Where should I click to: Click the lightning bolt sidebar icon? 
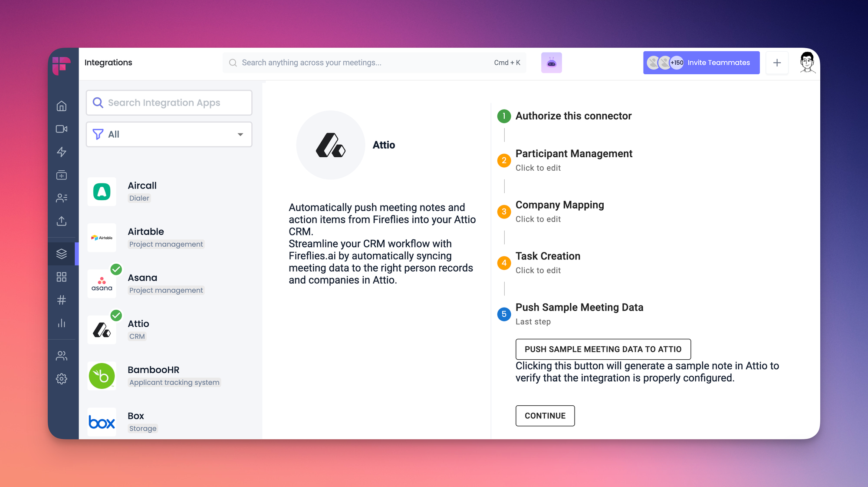tap(62, 152)
